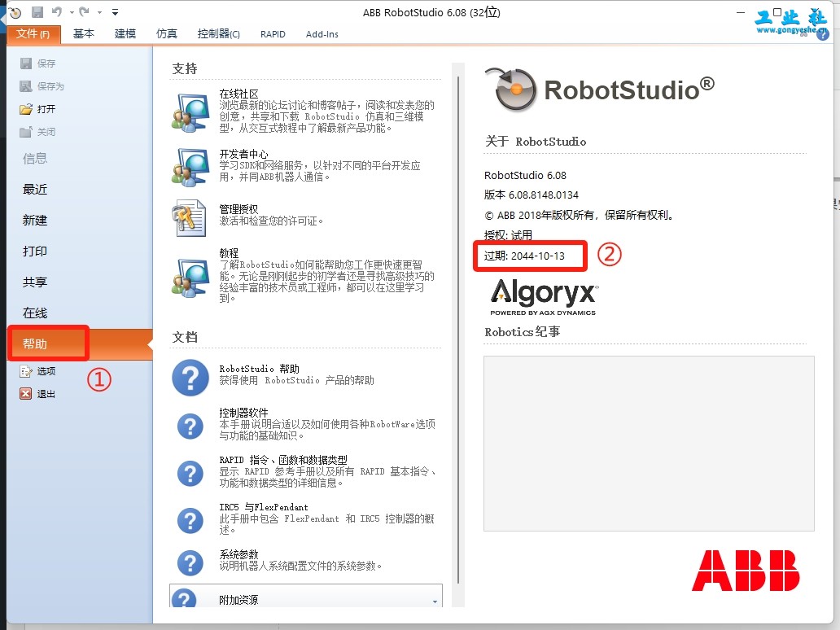Expand the 附加资源 dropdown arrow

click(x=435, y=602)
